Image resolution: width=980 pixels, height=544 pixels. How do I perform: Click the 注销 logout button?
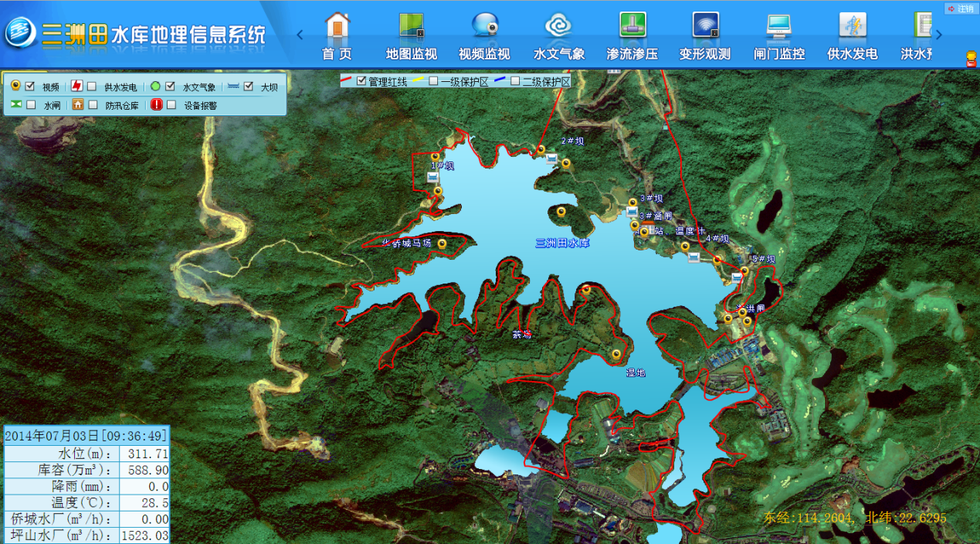[x=961, y=8]
